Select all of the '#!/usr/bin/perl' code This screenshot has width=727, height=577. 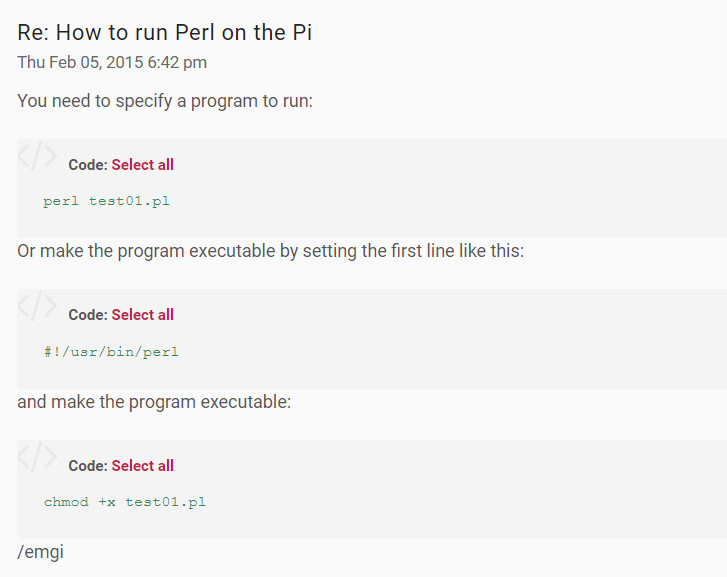[142, 314]
